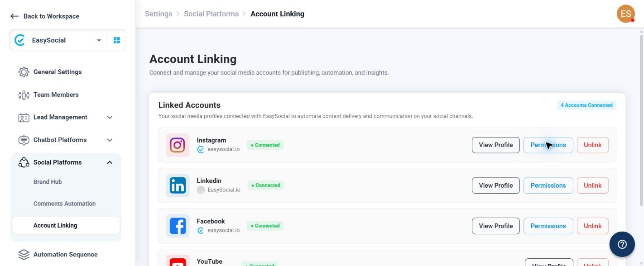This screenshot has width=644, height=266.
Task: Open Permissions for Facebook account
Action: (548, 226)
